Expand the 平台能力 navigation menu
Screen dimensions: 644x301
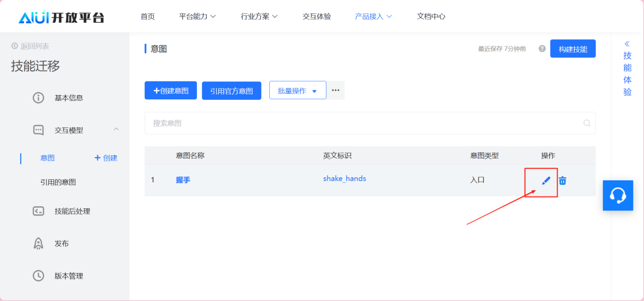[198, 16]
